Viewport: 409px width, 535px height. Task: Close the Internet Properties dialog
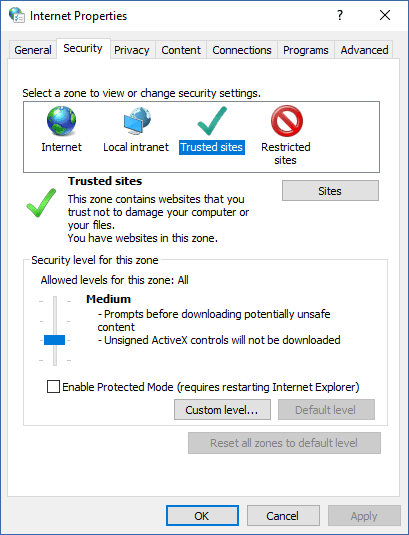pyautogui.click(x=385, y=15)
